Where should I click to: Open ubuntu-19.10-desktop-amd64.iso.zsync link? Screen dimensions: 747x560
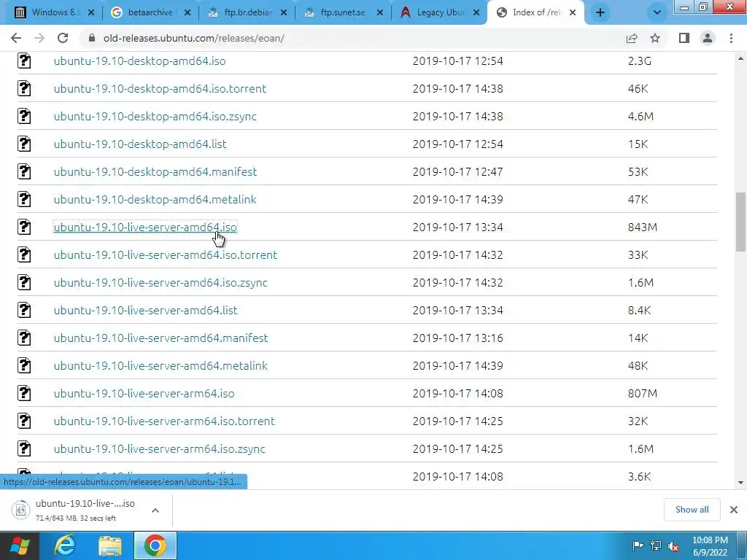click(x=155, y=116)
